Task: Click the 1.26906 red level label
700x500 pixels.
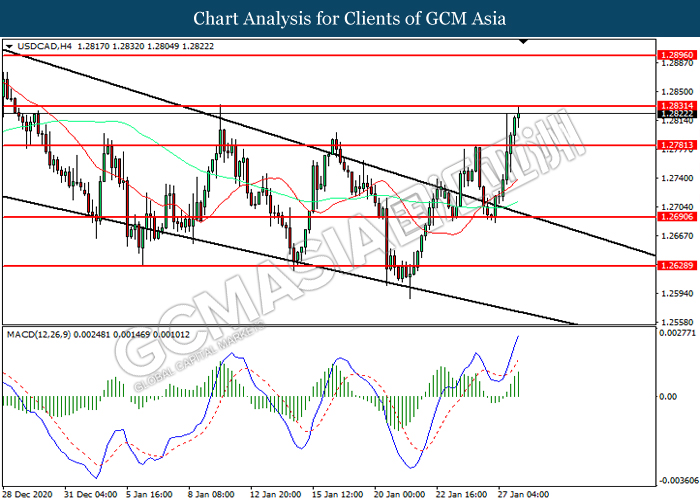Action: [677, 217]
